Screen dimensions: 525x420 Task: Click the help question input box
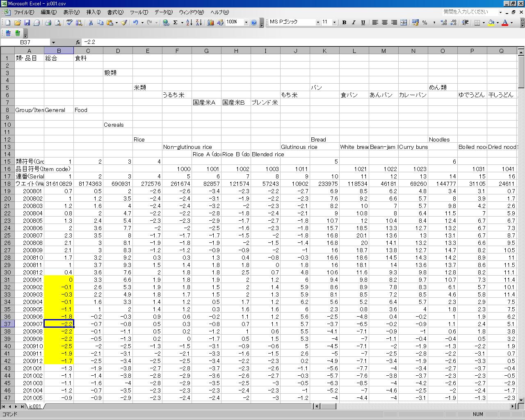pyautogui.click(x=470, y=12)
